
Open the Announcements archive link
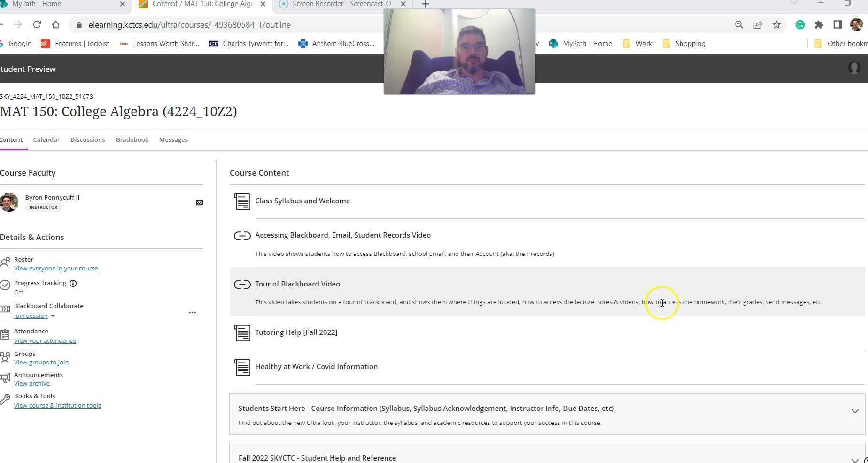tap(31, 383)
